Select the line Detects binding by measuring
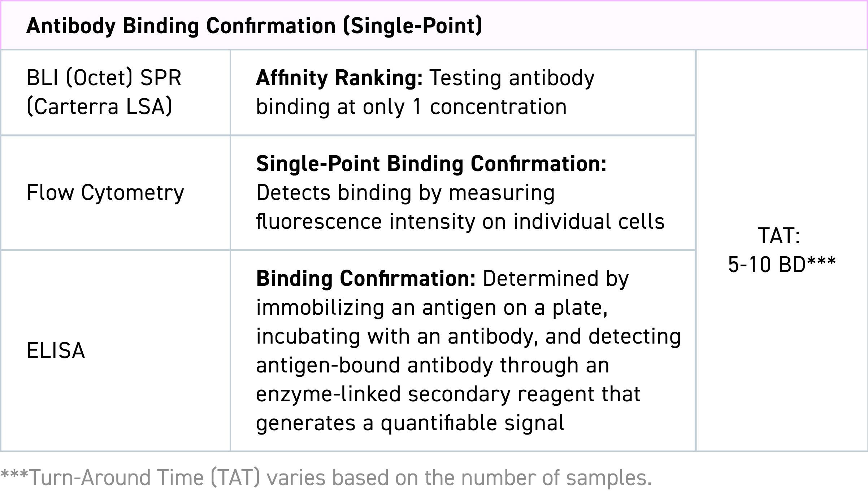The width and height of the screenshot is (868, 493). click(x=405, y=193)
